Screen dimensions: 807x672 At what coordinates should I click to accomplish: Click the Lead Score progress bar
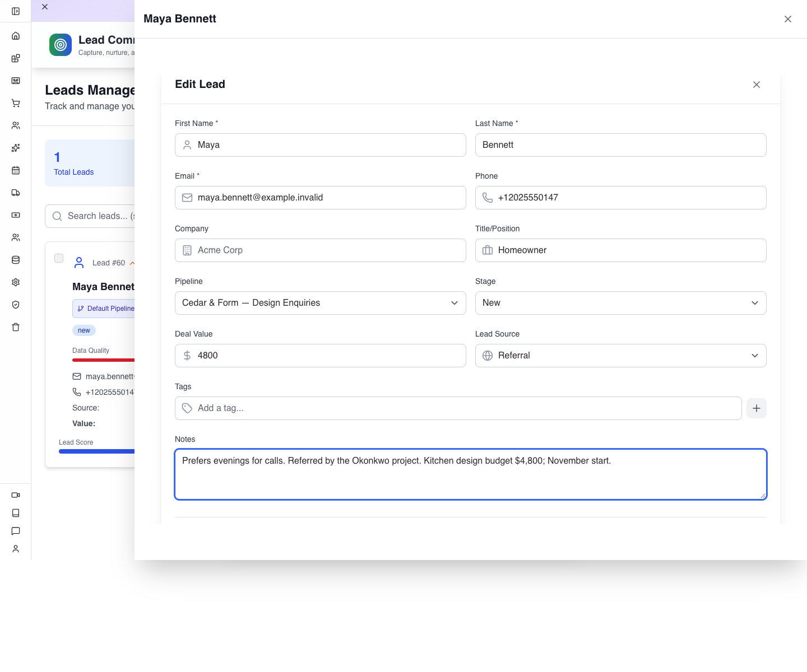(96, 451)
